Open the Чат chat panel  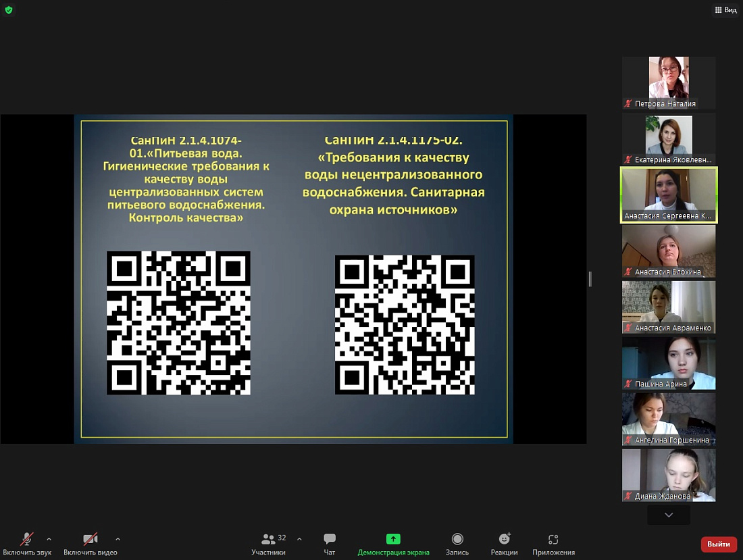(x=330, y=543)
